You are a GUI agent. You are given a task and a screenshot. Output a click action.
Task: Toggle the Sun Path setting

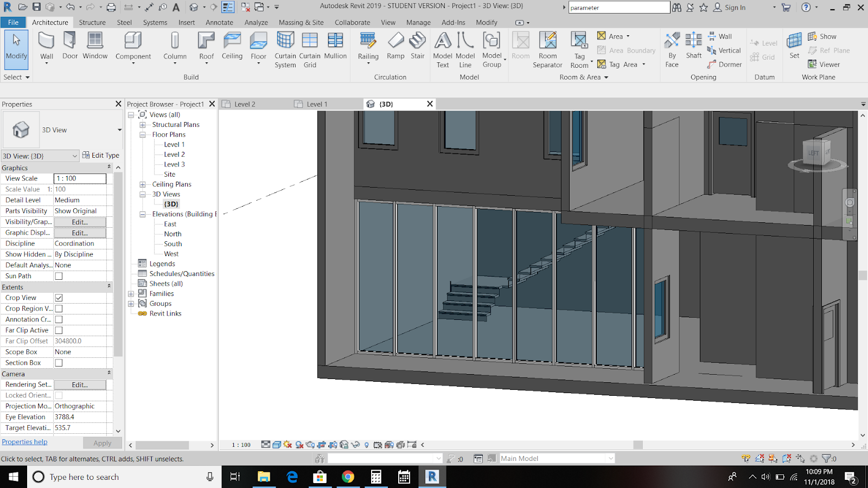point(58,275)
